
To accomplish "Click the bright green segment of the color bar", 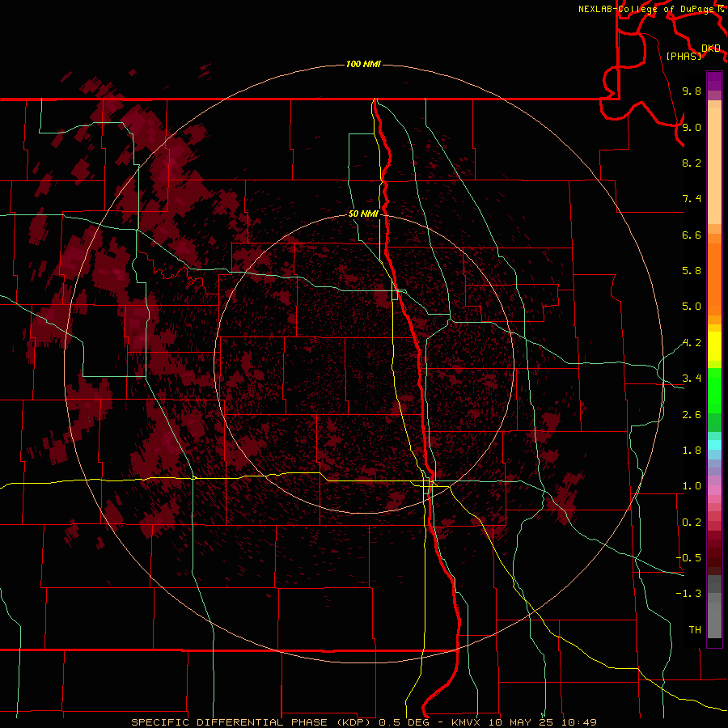I will (714, 391).
